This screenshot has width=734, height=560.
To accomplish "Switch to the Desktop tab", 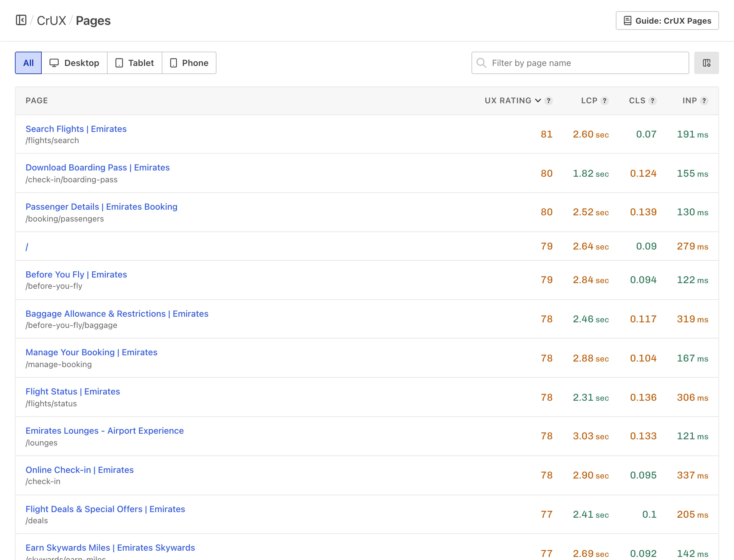I will click(x=74, y=63).
